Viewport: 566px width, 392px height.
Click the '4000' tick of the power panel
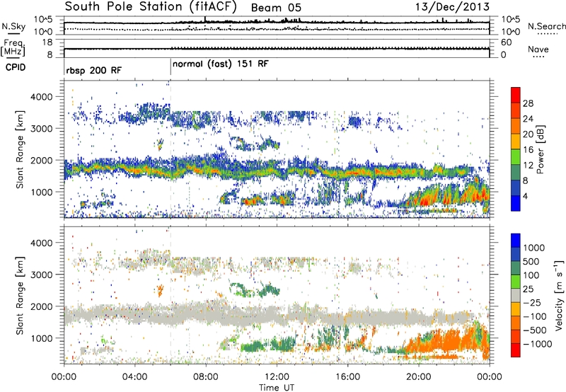tap(41, 97)
